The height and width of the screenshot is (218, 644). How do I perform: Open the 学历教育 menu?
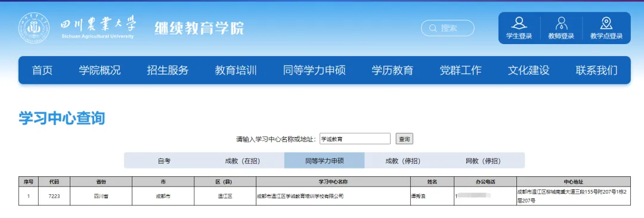click(392, 70)
